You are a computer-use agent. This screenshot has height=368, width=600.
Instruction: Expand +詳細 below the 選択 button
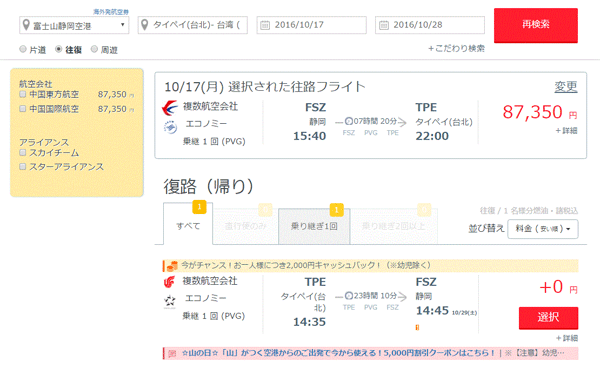[x=567, y=338]
